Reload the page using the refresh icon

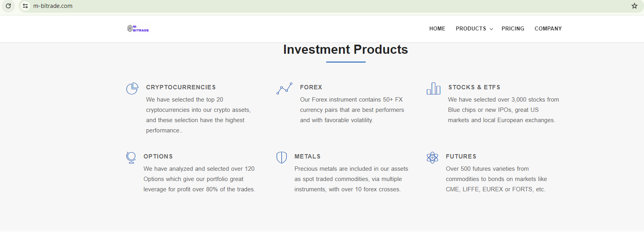pos(8,6)
